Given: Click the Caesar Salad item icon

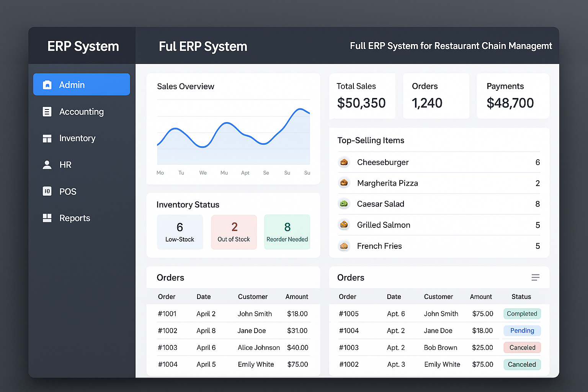Looking at the screenshot, I should 344,204.
